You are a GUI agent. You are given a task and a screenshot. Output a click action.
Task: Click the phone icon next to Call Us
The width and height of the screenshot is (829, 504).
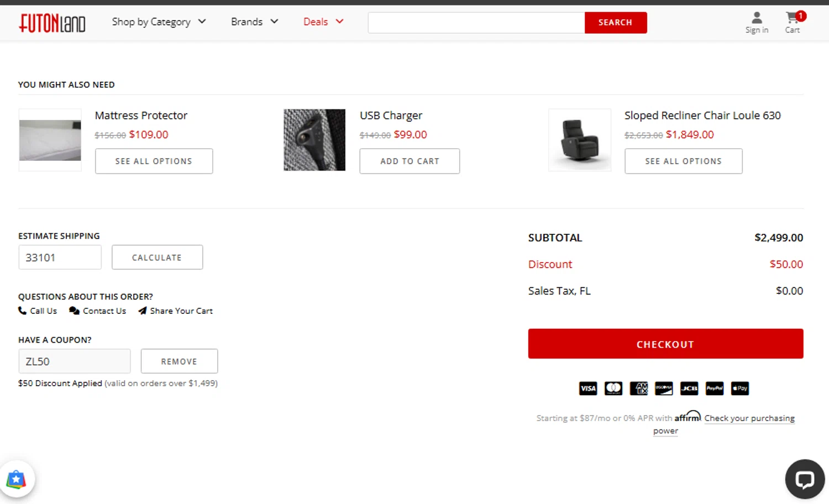(22, 311)
